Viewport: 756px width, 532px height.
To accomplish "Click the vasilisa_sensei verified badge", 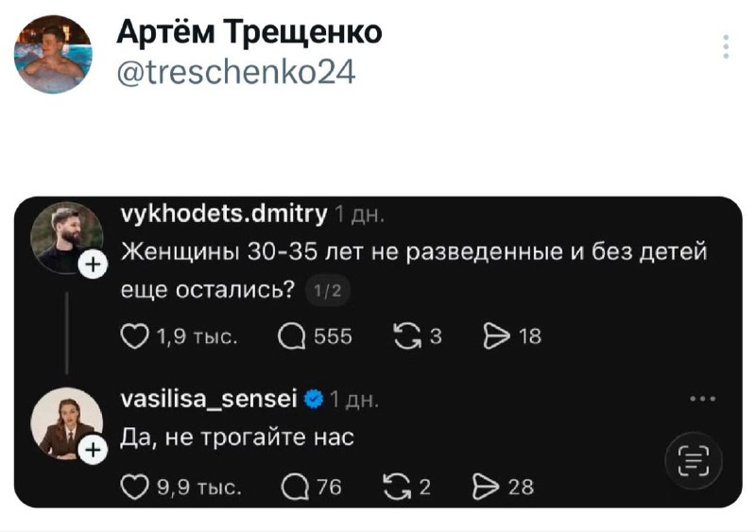I will point(315,401).
